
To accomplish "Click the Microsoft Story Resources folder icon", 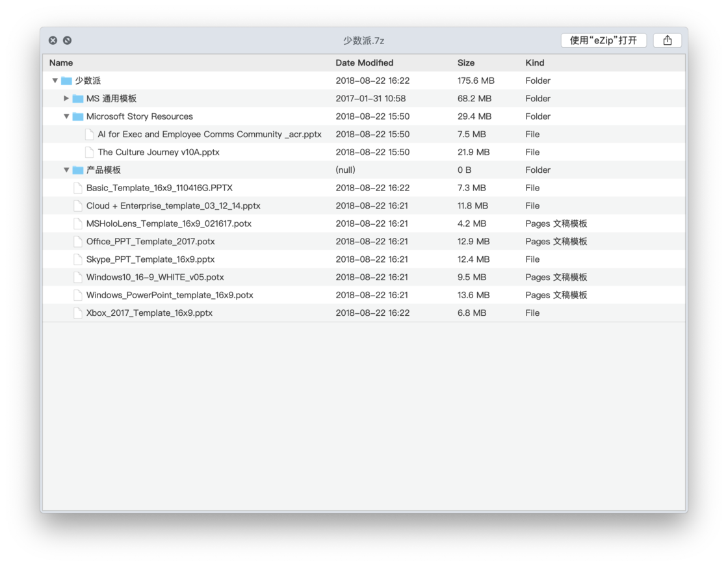I will coord(78,116).
